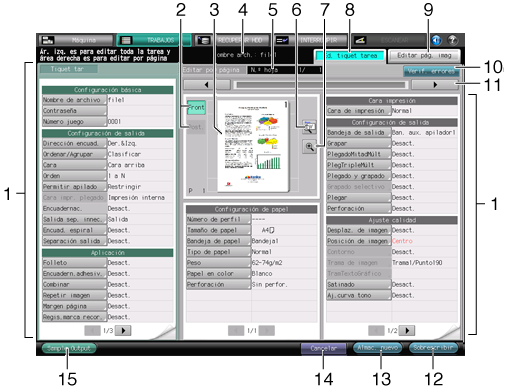
Task: Next page arrow in paper panel 1/1
Action: pos(267,330)
